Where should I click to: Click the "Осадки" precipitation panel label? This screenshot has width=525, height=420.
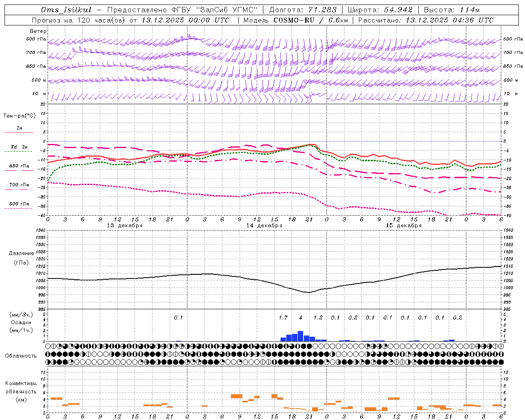(21, 322)
